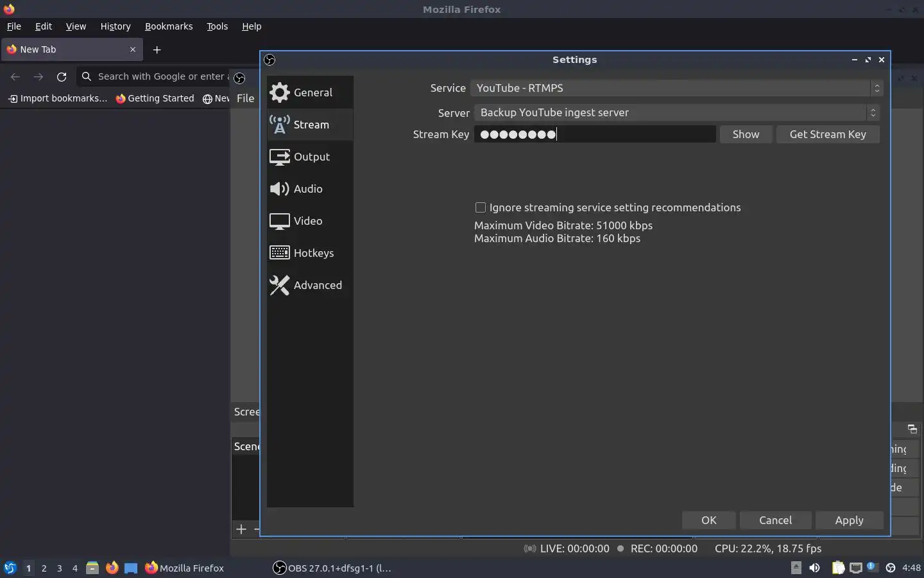Select the Stream antenna icon in Settings
This screenshot has width=924, height=578.
coord(279,125)
